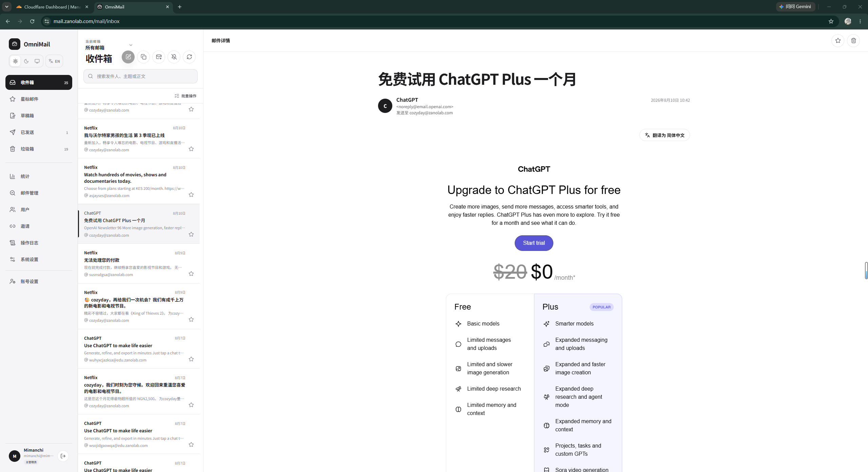Star the open email in the detail header
This screenshot has height=472, width=868.
tap(838, 41)
